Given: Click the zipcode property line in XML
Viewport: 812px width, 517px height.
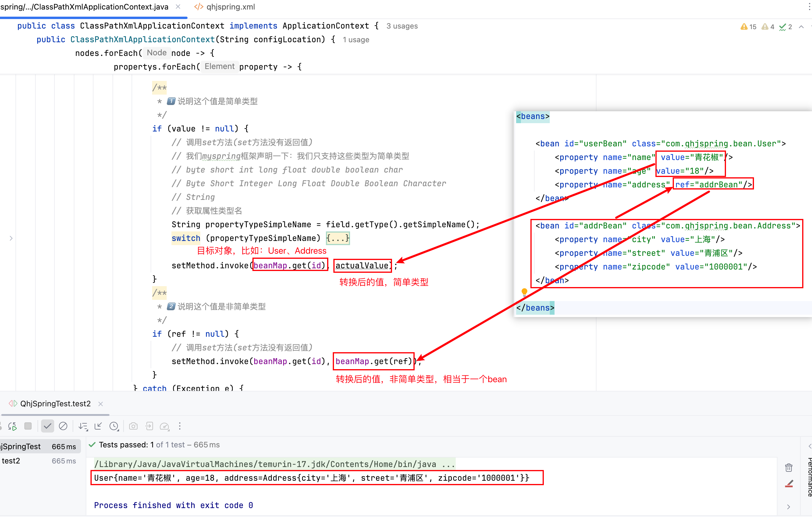Looking at the screenshot, I should pos(655,267).
